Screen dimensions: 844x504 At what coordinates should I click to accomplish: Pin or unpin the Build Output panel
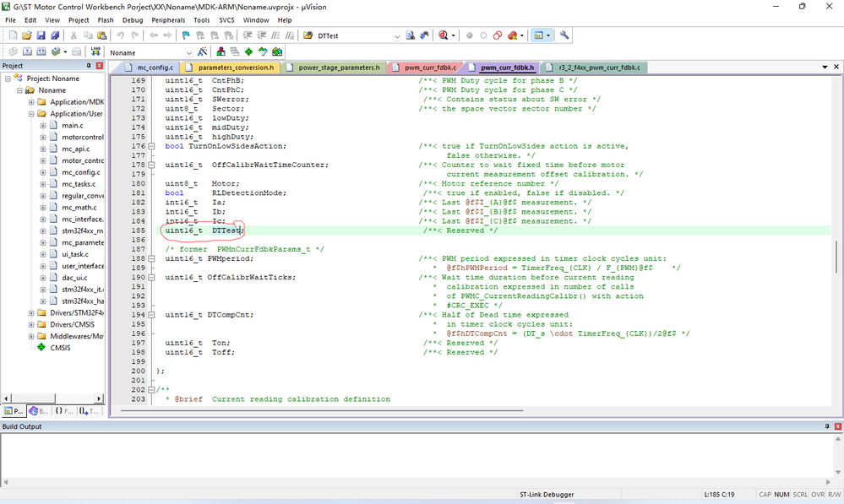(827, 426)
